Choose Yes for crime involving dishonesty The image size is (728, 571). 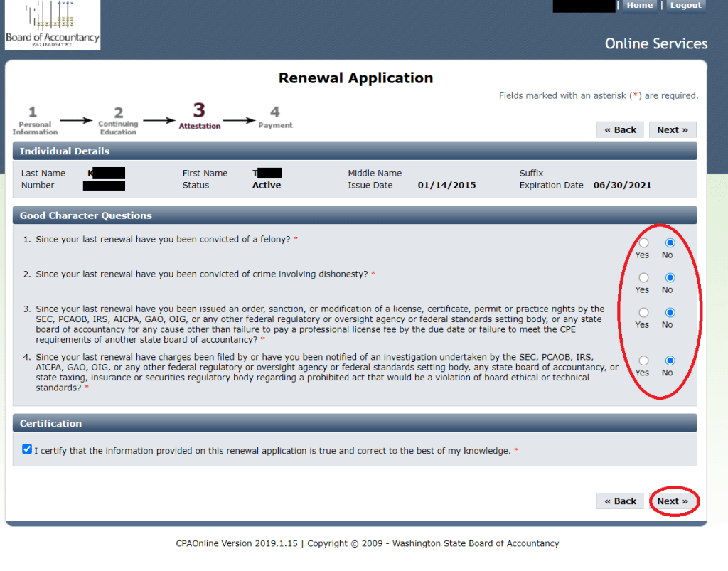tap(643, 278)
